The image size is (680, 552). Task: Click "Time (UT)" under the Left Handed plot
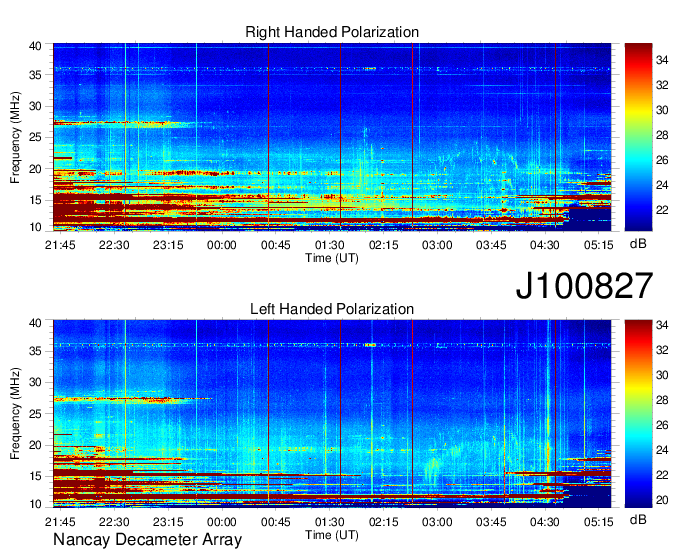332,535
